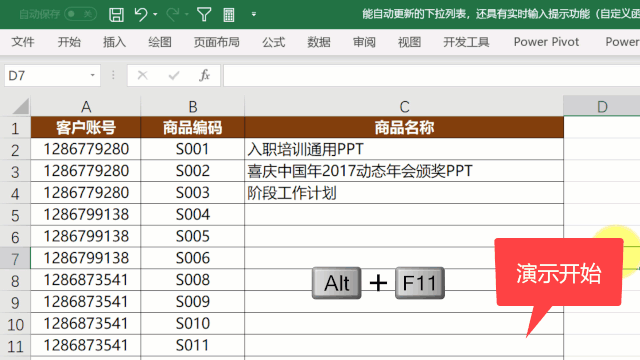Switch to the 页面布局 ribbon tab
The width and height of the screenshot is (640, 360).
(x=216, y=42)
